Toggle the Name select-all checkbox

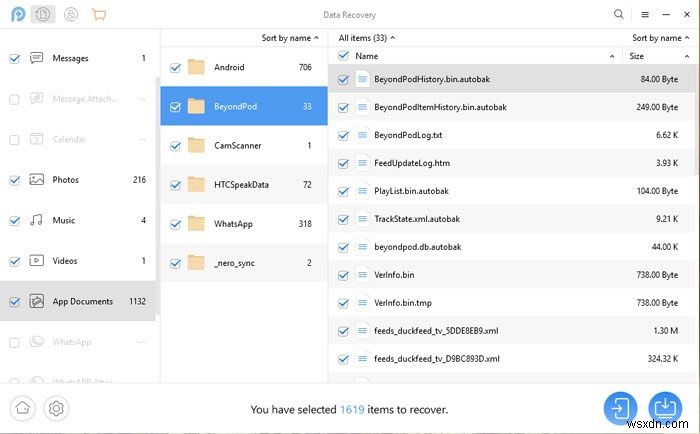[x=343, y=56]
